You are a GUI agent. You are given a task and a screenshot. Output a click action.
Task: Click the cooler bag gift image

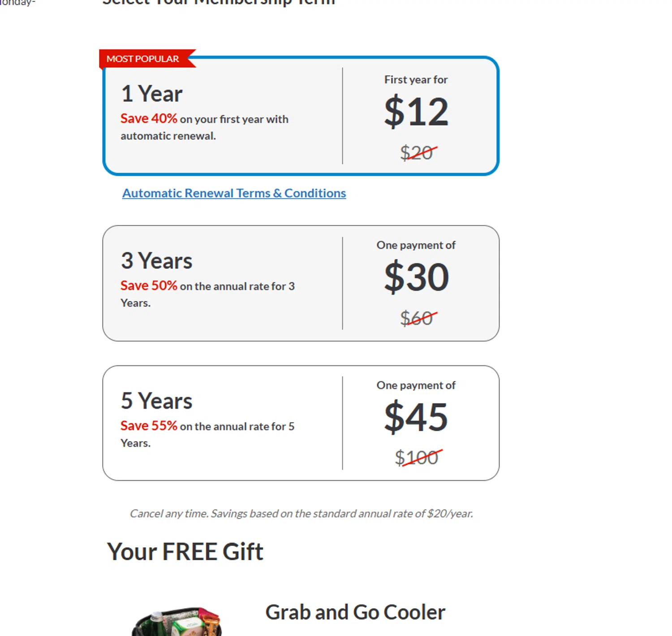tap(177, 622)
